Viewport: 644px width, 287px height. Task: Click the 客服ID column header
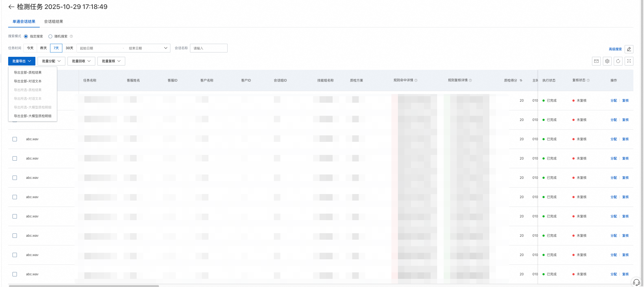click(x=173, y=80)
